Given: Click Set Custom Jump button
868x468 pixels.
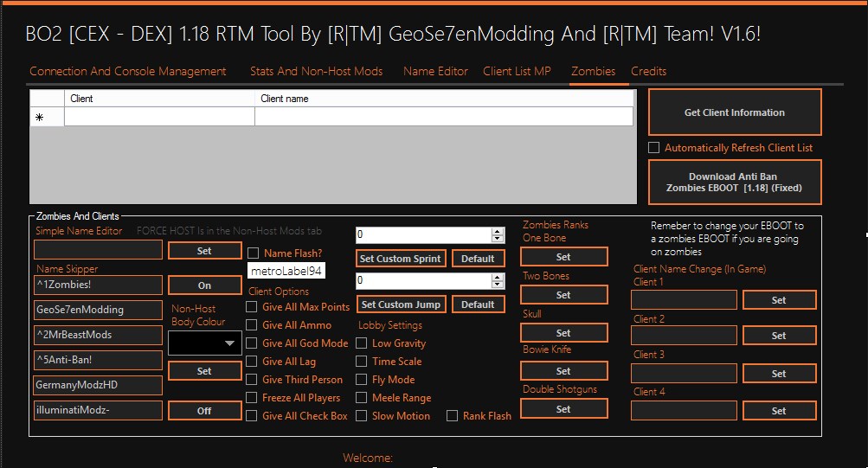Looking at the screenshot, I should 400,305.
